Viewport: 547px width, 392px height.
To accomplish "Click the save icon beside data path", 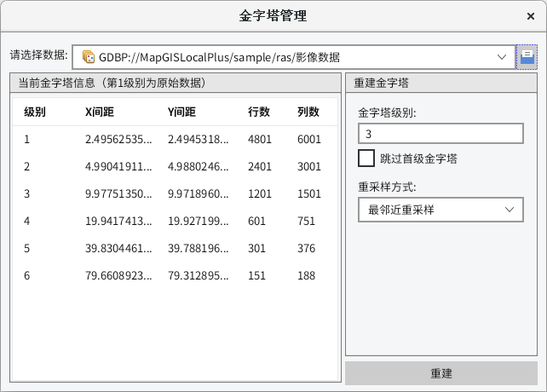I will tap(527, 57).
